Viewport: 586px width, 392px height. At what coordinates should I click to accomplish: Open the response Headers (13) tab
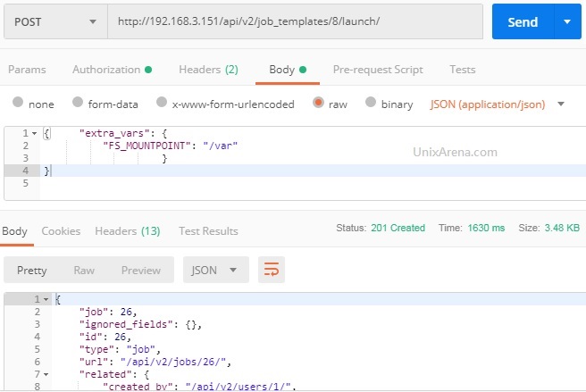pyautogui.click(x=128, y=231)
